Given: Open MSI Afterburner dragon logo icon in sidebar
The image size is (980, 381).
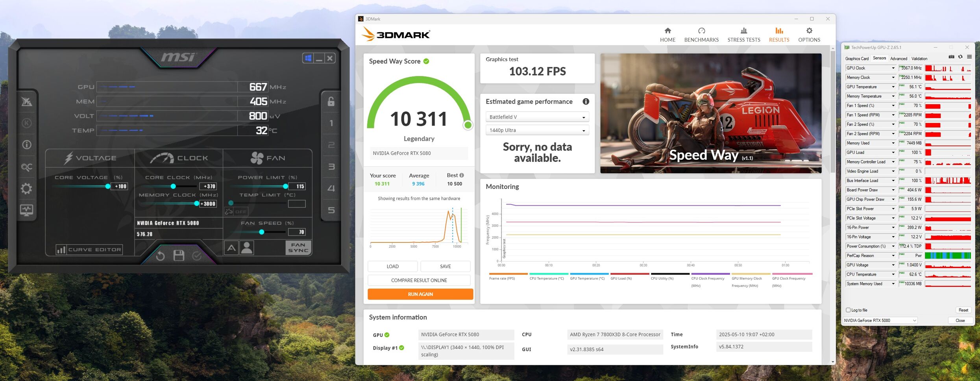Looking at the screenshot, I should tap(27, 102).
